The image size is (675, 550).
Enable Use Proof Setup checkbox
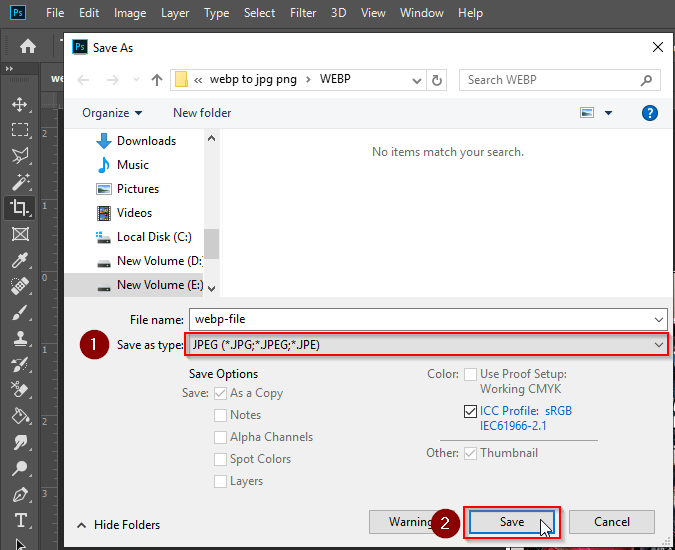pyautogui.click(x=470, y=374)
